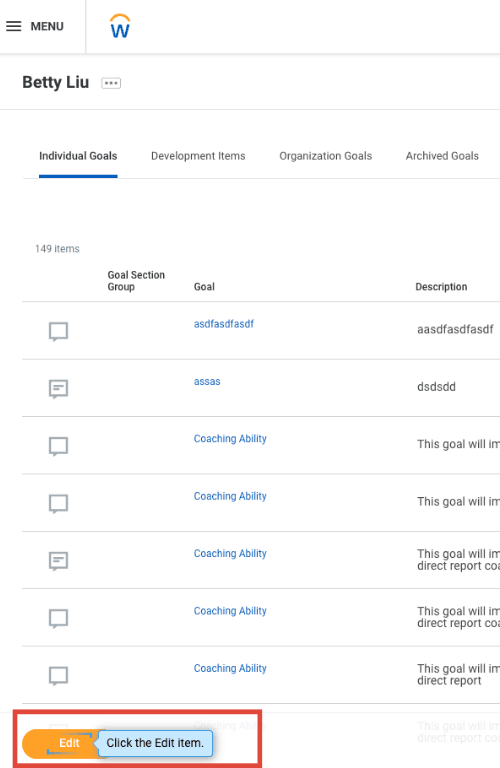This screenshot has width=500, height=768.
Task: Open the hamburger MENU icon
Action: click(x=14, y=26)
